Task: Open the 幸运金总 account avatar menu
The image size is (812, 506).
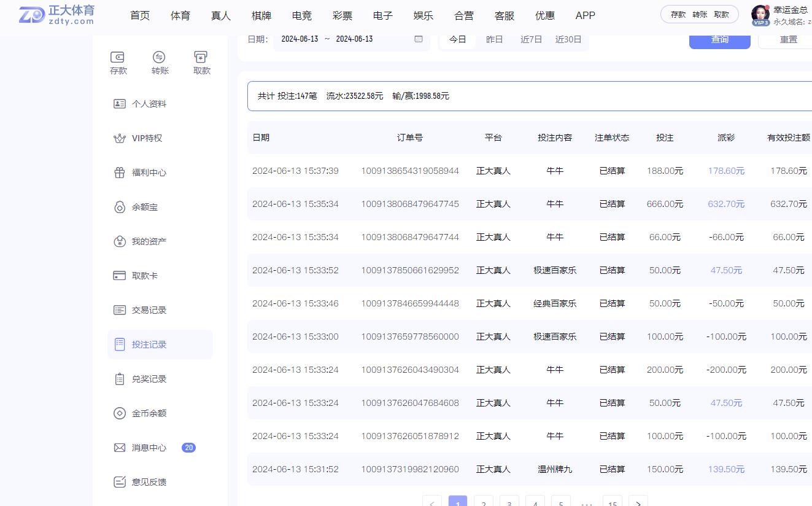Action: 761,14
